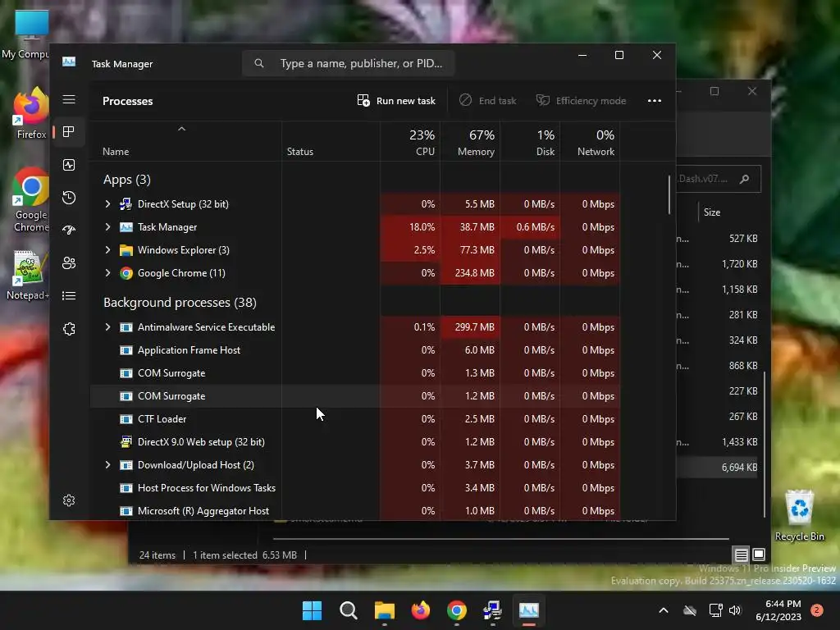Select Host Process for Windows Tasks row

coord(355,488)
